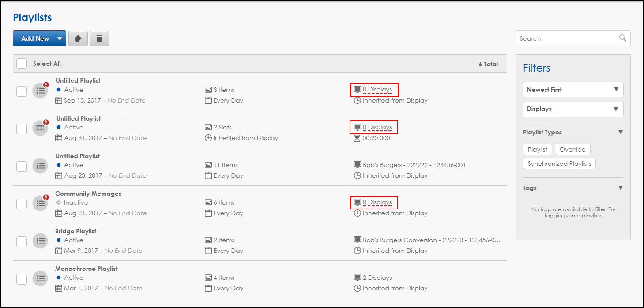Click the search magnifier icon

click(x=622, y=38)
